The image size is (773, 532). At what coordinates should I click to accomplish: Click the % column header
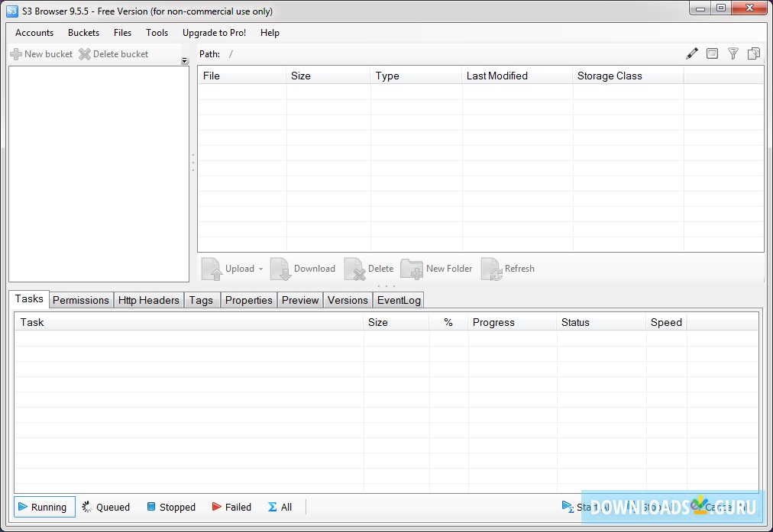[x=448, y=322]
